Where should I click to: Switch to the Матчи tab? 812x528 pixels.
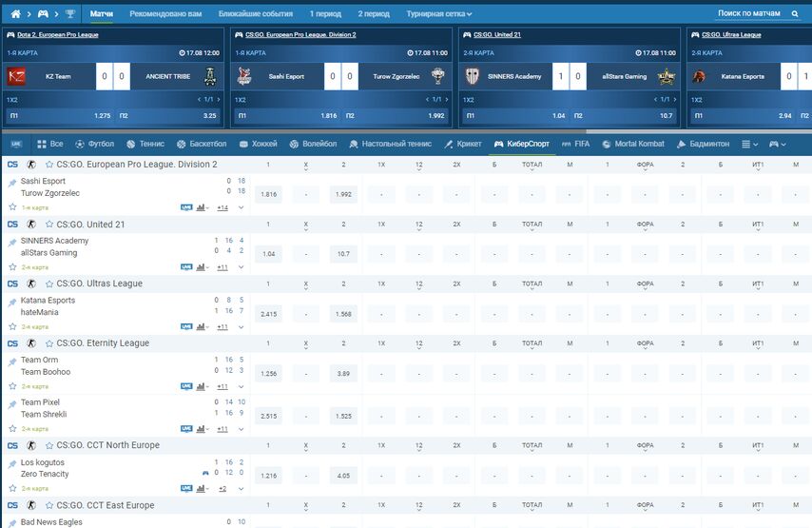102,14
